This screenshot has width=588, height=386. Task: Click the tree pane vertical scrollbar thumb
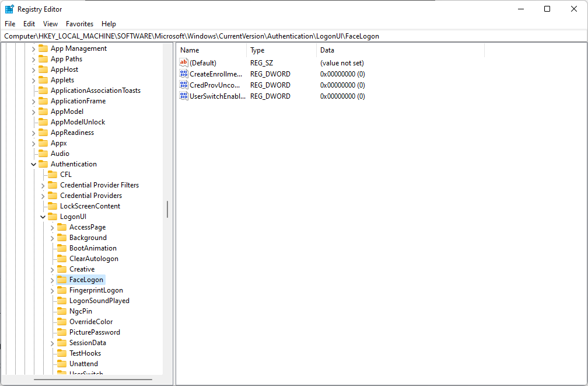pyautogui.click(x=167, y=209)
